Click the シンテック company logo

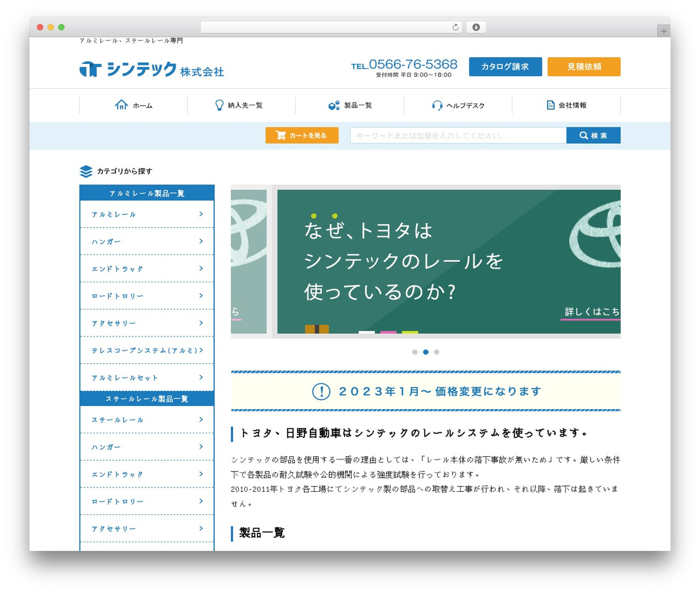pyautogui.click(x=151, y=69)
